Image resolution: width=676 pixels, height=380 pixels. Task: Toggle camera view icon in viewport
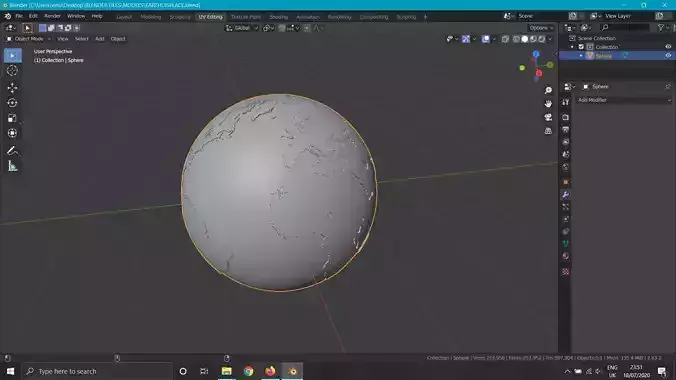(548, 117)
